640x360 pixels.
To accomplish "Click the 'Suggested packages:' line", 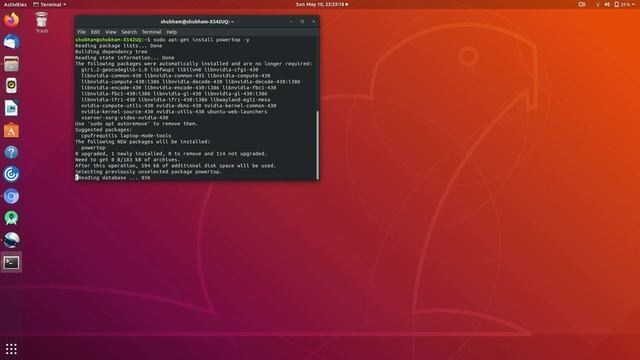I will click(x=104, y=130).
